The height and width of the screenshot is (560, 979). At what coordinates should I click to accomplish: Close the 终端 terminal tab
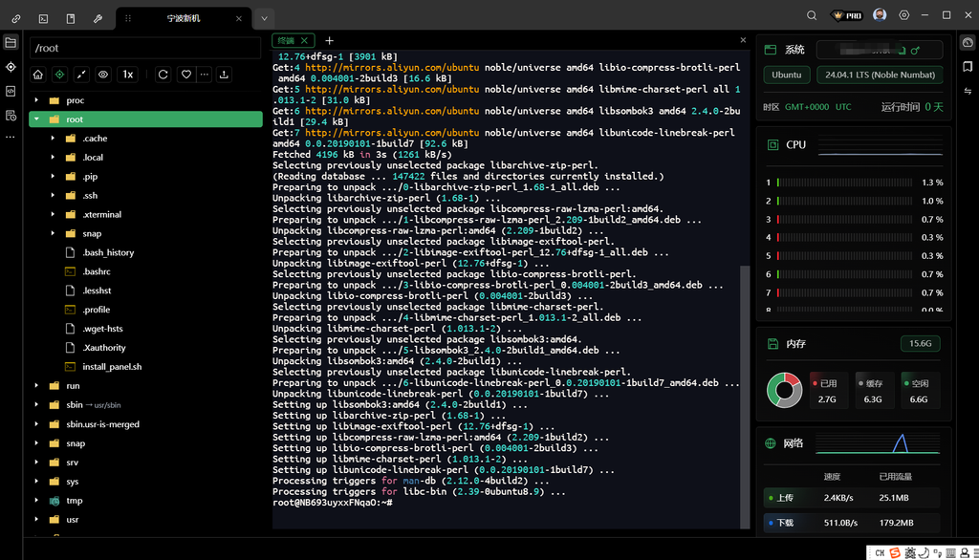[304, 40]
